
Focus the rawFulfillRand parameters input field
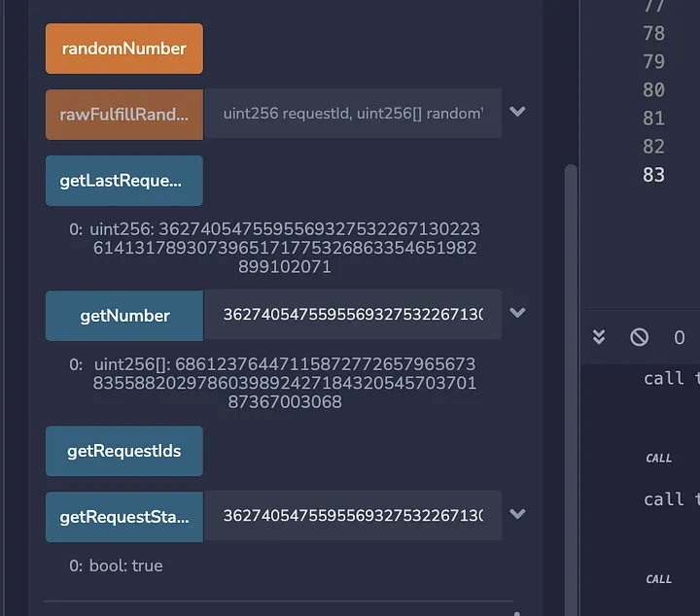click(x=352, y=114)
